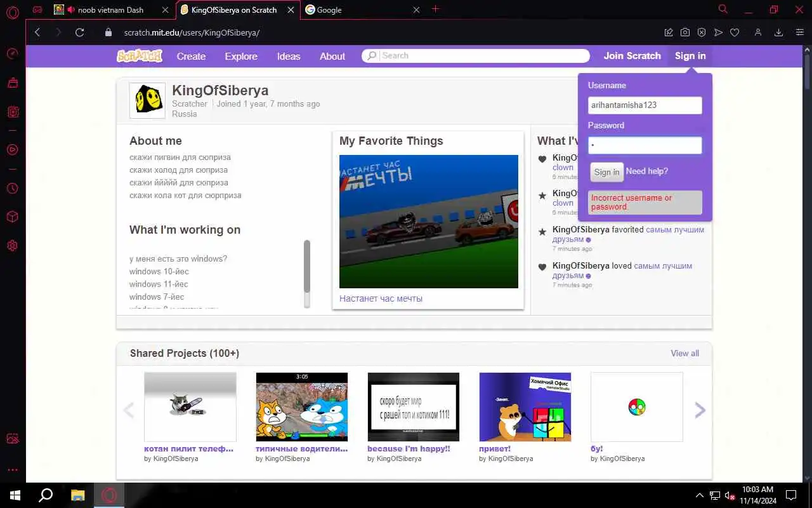Open the Explore menu item
Screen dimensions: 812x508
[x=241, y=56]
